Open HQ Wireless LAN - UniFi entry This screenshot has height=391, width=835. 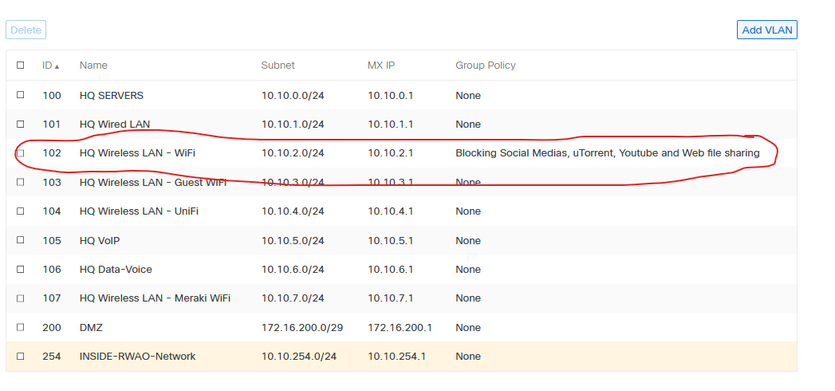(139, 211)
